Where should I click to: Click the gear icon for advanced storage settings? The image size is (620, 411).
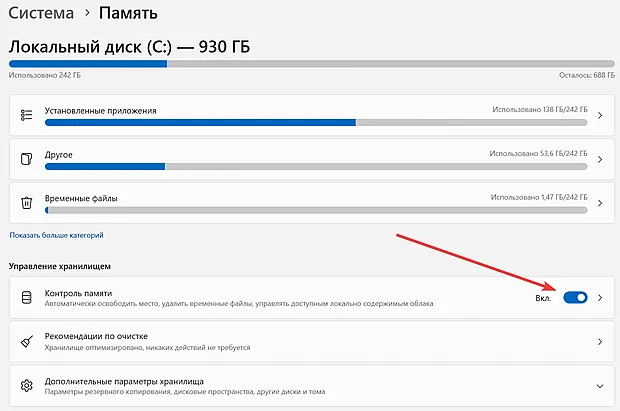(26, 385)
